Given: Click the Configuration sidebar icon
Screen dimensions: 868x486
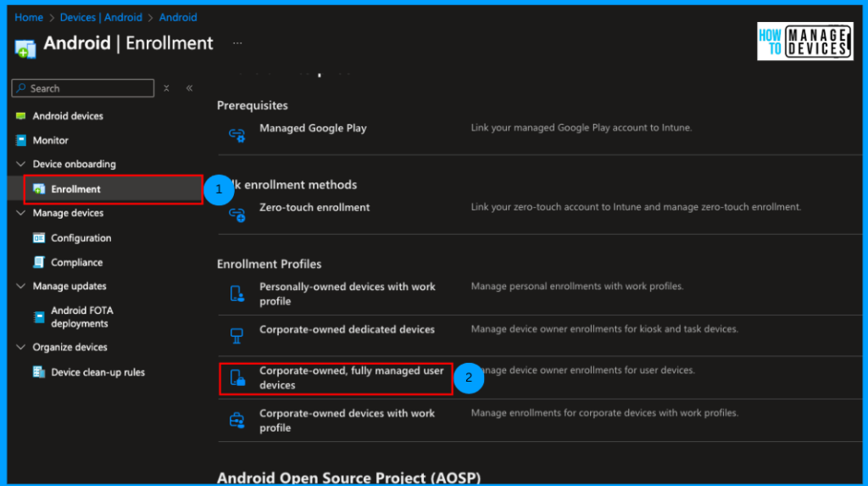Looking at the screenshot, I should point(39,237).
